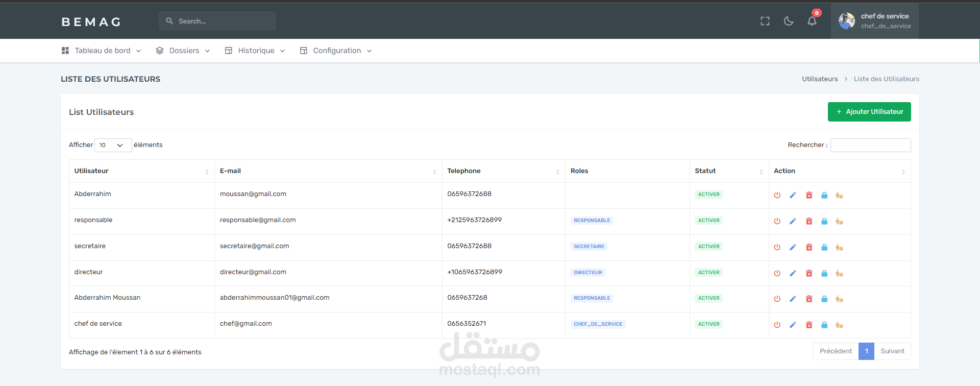This screenshot has width=980, height=386.
Task: Edit responsable@gmail.com user with pencil icon
Action: click(x=793, y=221)
